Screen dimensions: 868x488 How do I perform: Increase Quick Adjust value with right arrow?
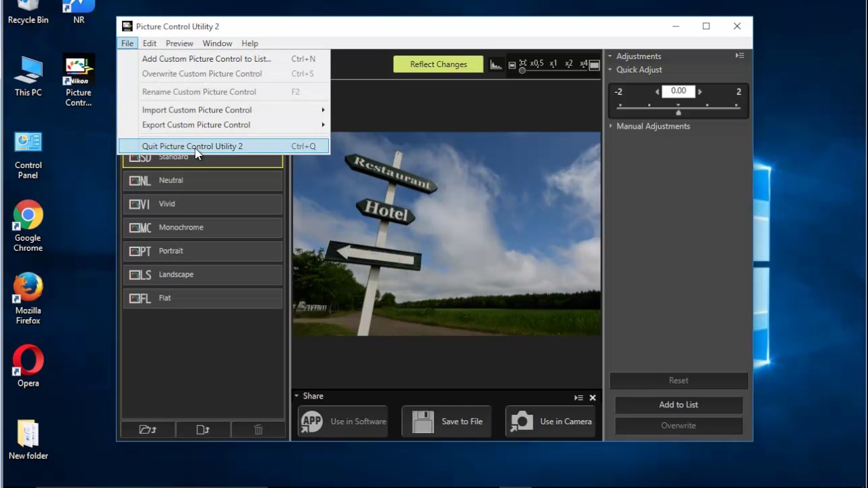pyautogui.click(x=700, y=91)
